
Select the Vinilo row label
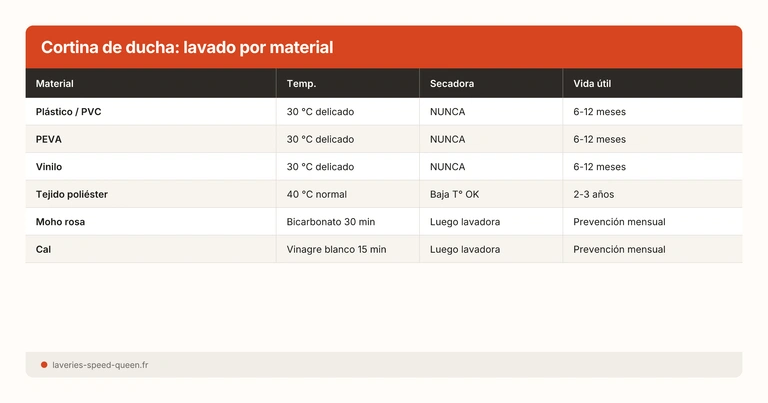pos(50,167)
